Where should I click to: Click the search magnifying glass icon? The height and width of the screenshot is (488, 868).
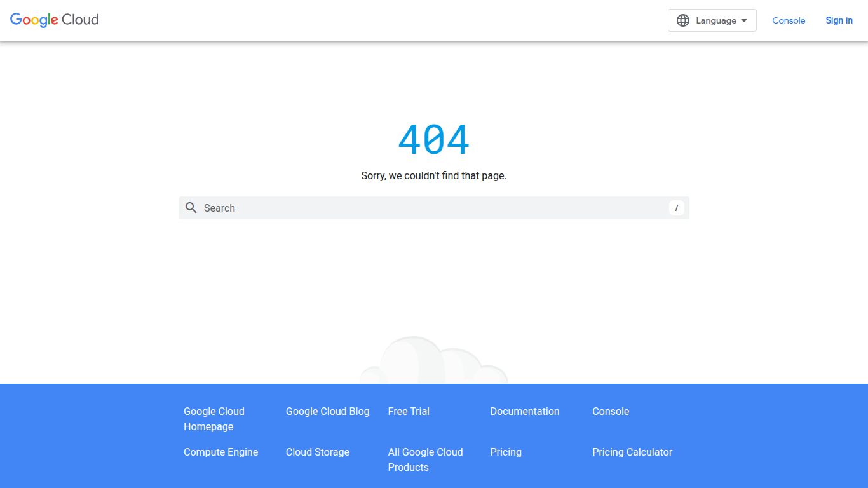point(191,208)
